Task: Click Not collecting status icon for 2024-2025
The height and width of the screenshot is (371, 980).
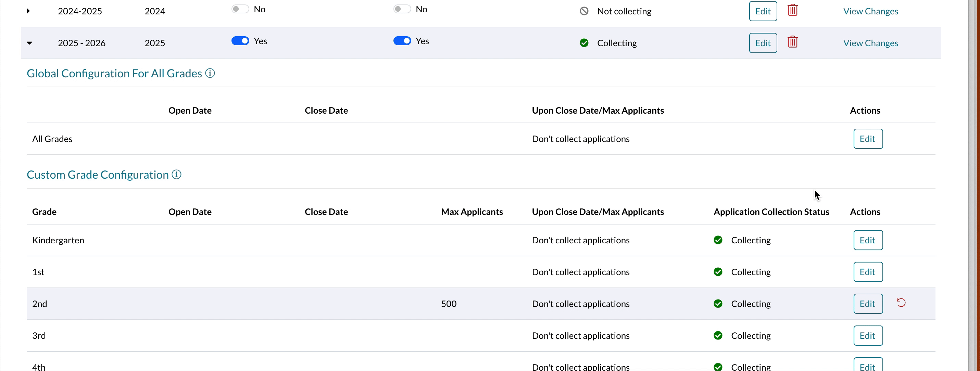Action: (584, 11)
